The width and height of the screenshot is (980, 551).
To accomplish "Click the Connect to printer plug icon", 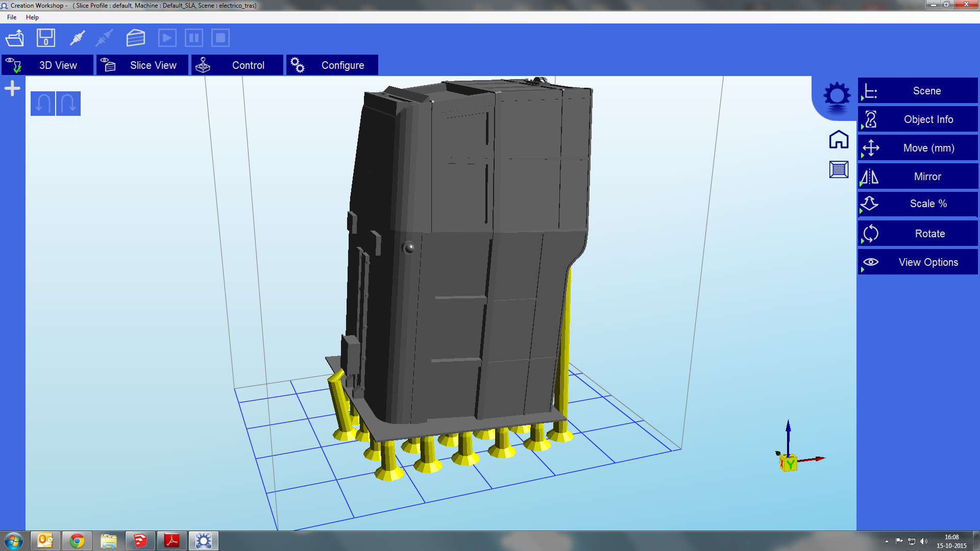I will 78,38.
